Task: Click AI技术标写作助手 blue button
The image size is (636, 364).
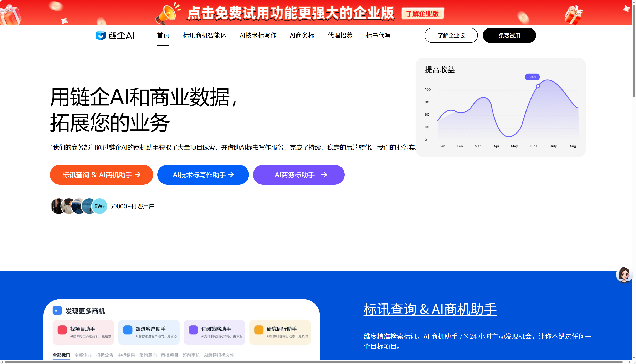Action: click(203, 175)
